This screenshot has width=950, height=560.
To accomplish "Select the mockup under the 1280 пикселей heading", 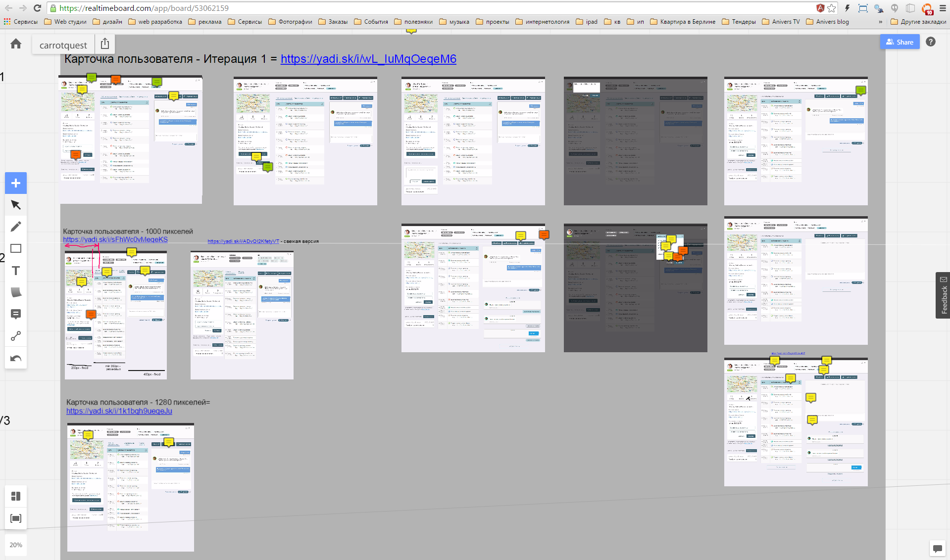I will pos(131,487).
